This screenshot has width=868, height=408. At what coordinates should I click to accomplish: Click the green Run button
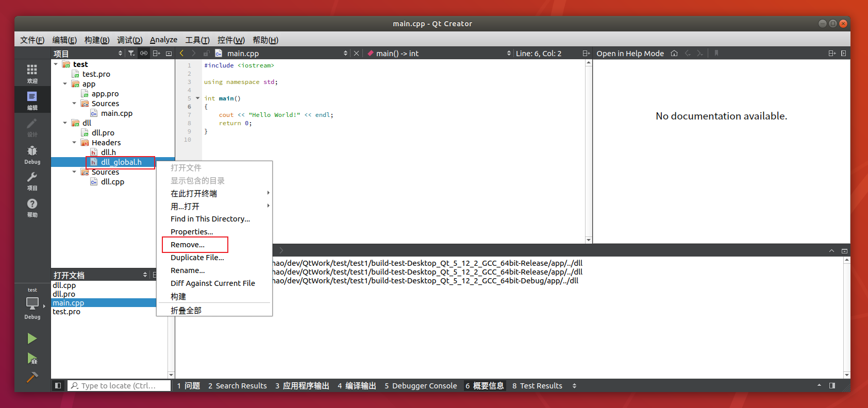(32, 338)
